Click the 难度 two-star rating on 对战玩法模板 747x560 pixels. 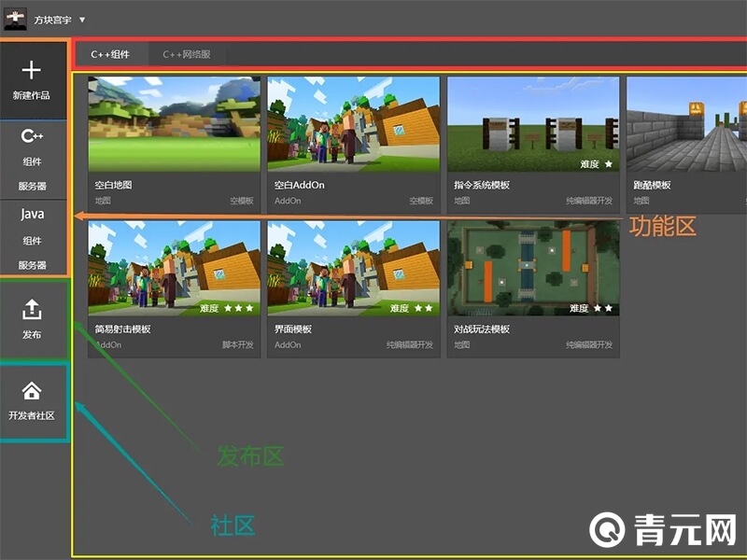coord(591,309)
